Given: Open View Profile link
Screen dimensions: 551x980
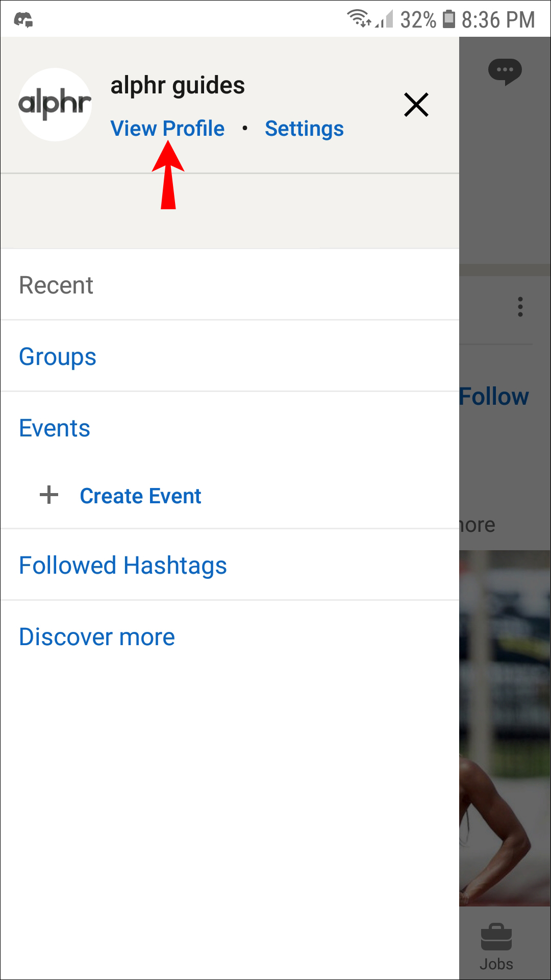Looking at the screenshot, I should (x=167, y=129).
